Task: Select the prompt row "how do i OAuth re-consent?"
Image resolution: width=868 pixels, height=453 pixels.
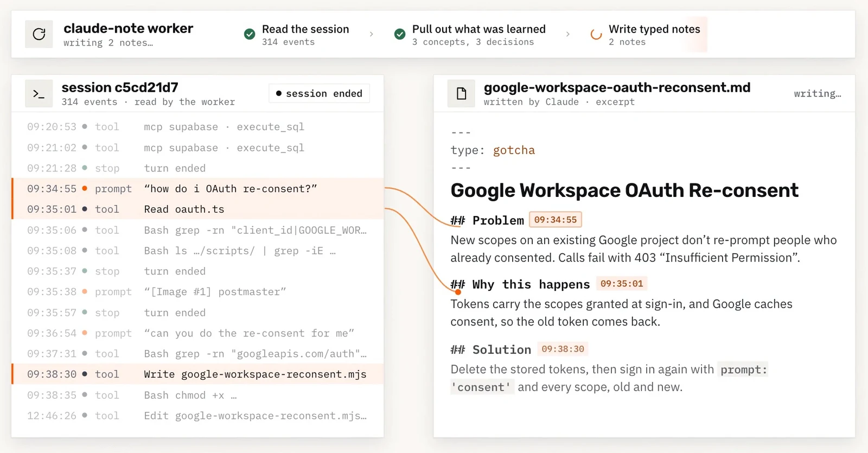Action: pos(197,189)
